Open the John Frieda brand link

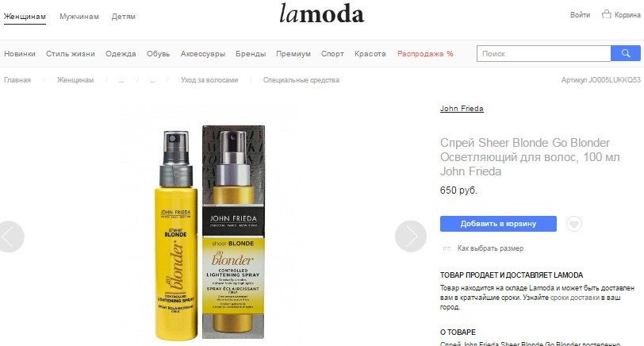pyautogui.click(x=462, y=109)
